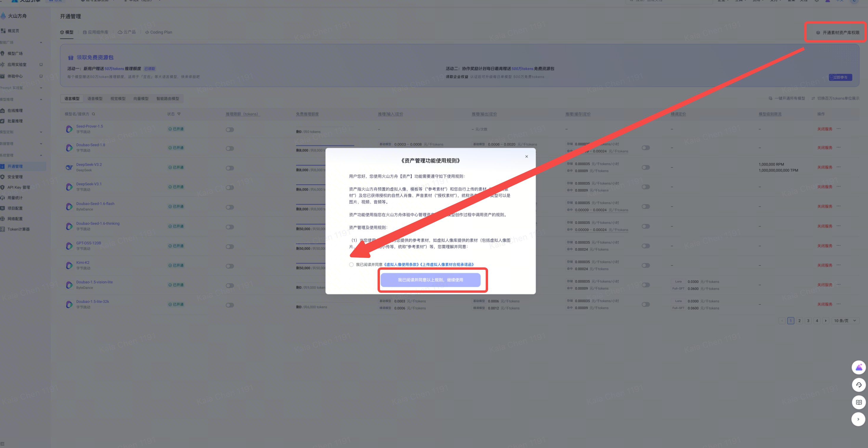
Task: Click the search icon beside 模型名/提供方
Action: (93, 114)
